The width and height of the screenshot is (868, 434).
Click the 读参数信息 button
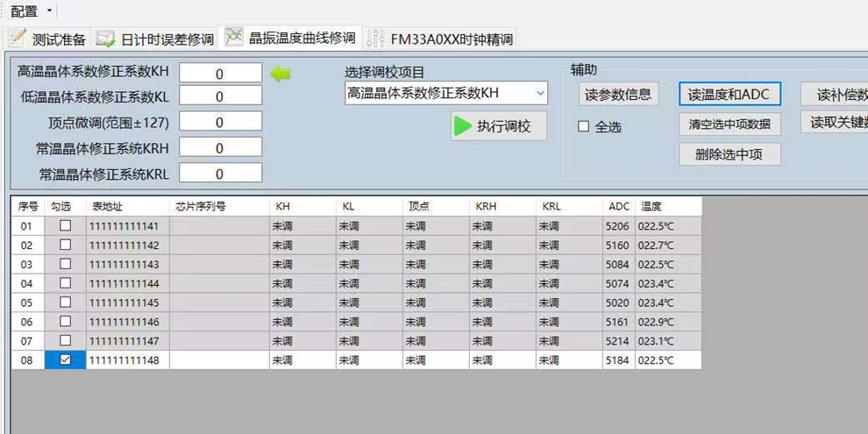click(x=618, y=95)
